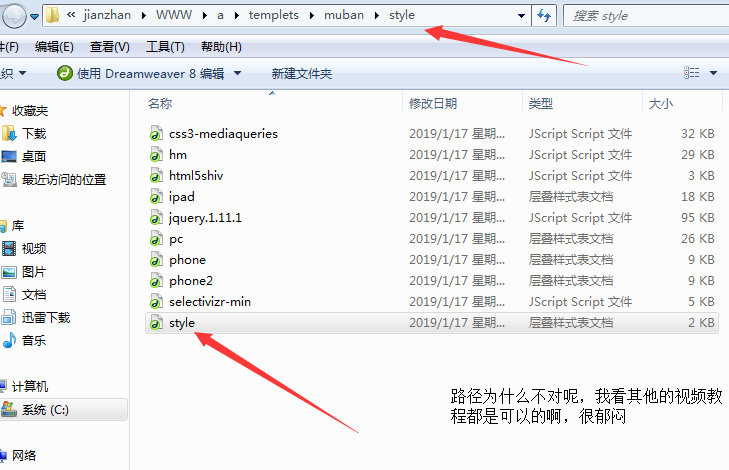Click 新建文件夹 button

(x=302, y=73)
